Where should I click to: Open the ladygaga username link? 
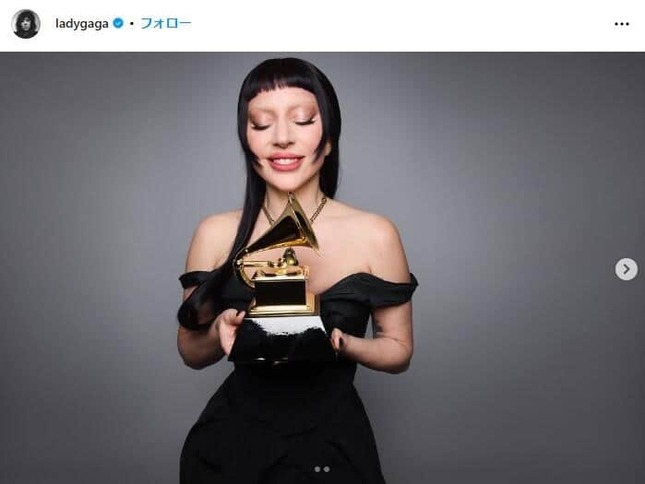82,23
